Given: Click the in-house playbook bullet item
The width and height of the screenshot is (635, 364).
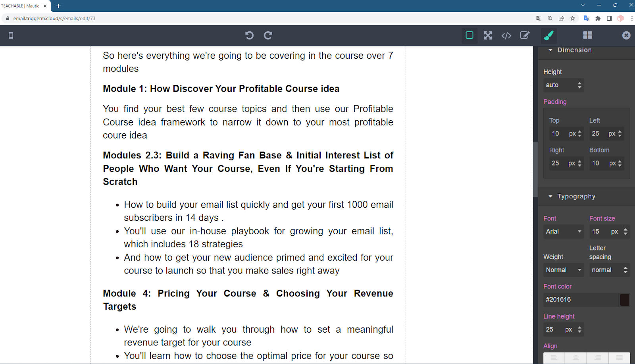Looking at the screenshot, I should click(258, 237).
